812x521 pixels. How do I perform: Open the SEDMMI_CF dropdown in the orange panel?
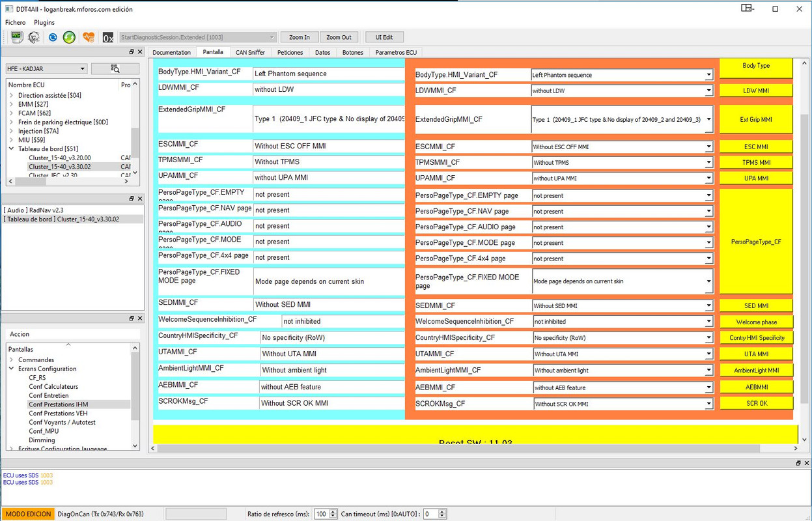click(x=622, y=305)
